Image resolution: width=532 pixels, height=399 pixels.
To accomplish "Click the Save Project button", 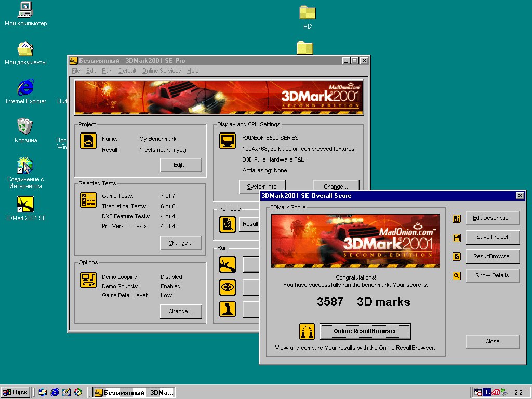I will click(492, 237).
